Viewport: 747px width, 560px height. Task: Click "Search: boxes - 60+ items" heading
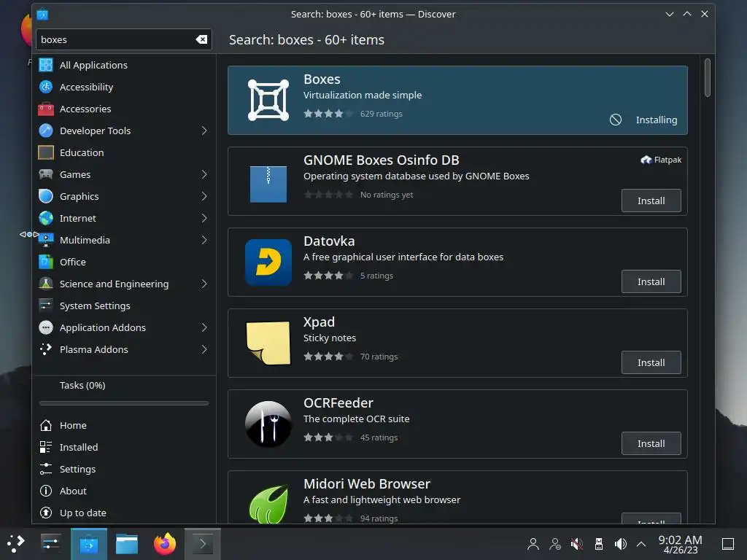tap(306, 39)
